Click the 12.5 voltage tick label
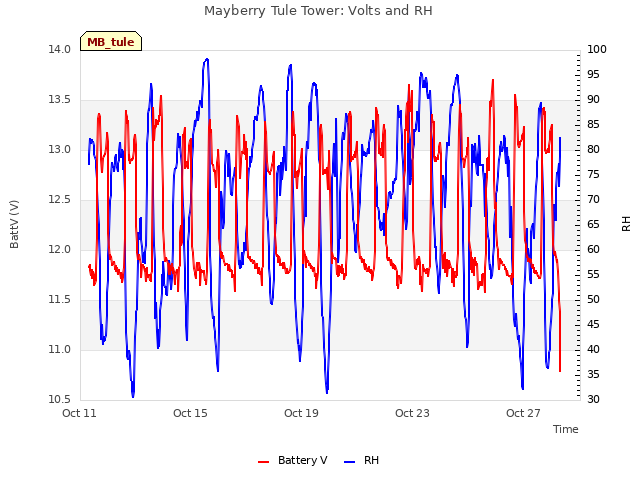Screen dimensions: 640x480 [59, 200]
